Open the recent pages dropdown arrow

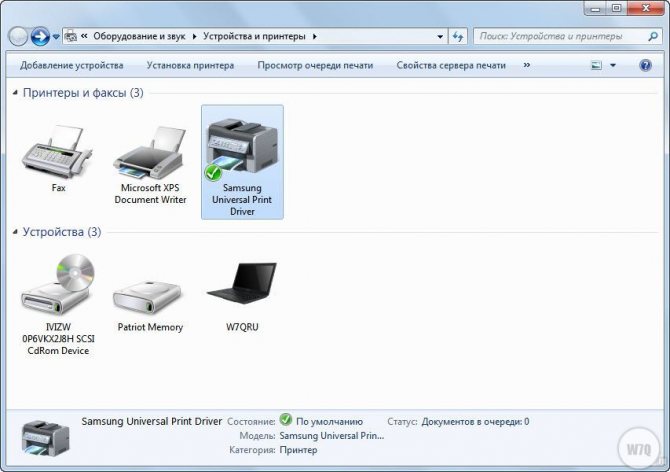click(x=56, y=37)
